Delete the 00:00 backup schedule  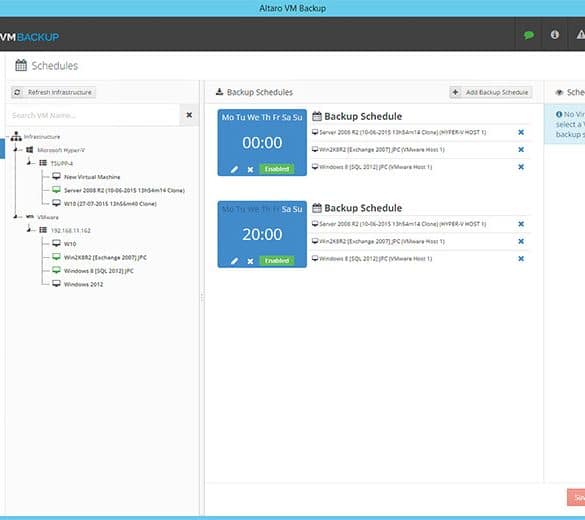250,169
